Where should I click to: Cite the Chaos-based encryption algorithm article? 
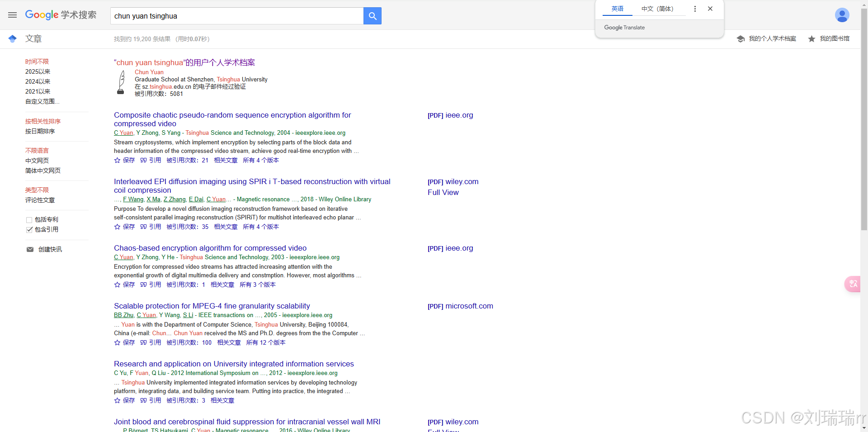click(151, 285)
